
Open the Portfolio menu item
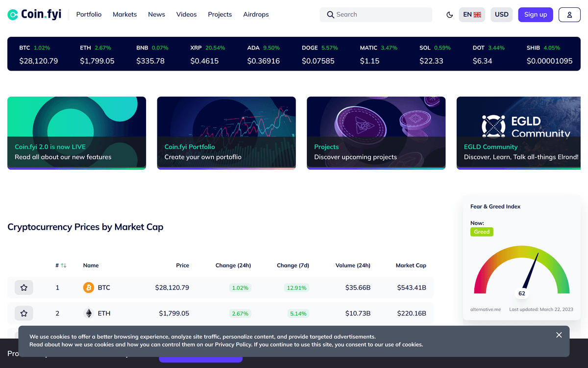(x=89, y=14)
